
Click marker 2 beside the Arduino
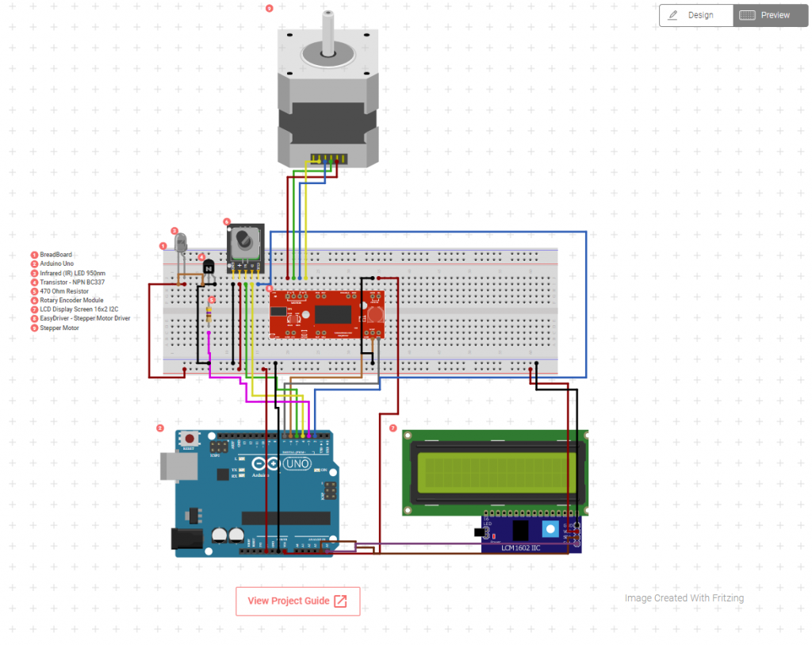coord(160,428)
